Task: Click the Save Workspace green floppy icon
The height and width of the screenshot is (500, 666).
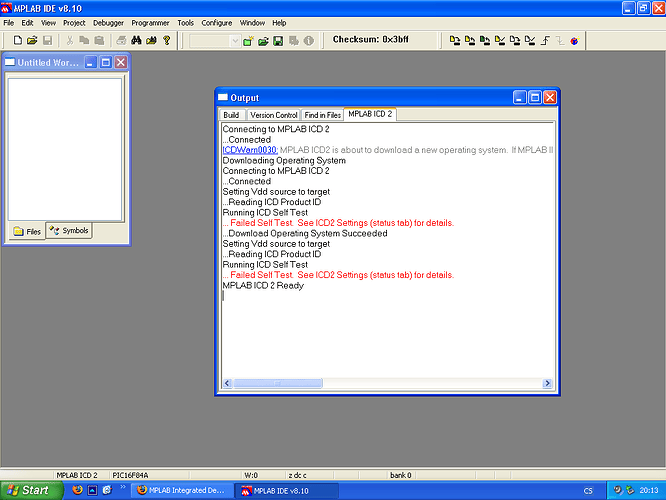Action: pyautogui.click(x=278, y=41)
